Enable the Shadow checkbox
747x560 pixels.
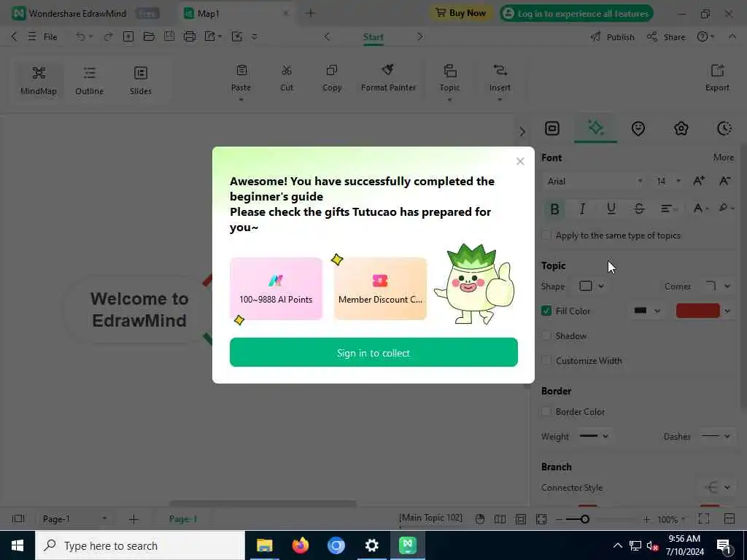pyautogui.click(x=546, y=335)
